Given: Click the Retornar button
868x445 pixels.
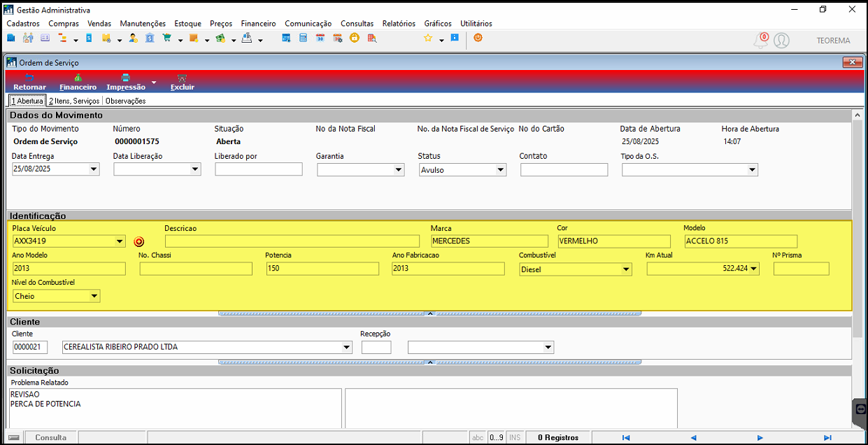Looking at the screenshot, I should click(x=29, y=82).
